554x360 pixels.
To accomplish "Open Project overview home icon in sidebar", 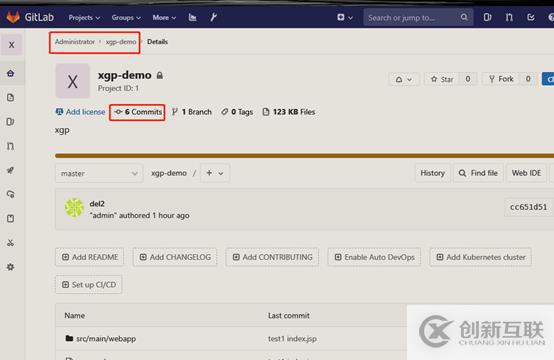I will click(11, 73).
